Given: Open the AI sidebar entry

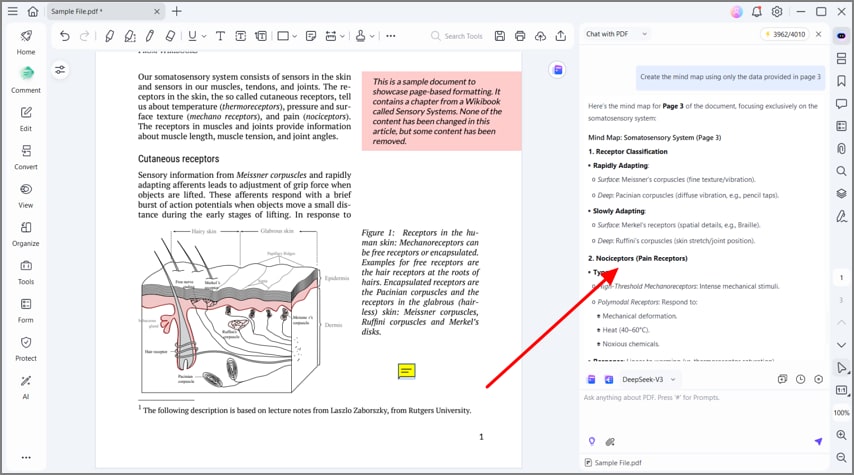Looking at the screenshot, I should [26, 387].
